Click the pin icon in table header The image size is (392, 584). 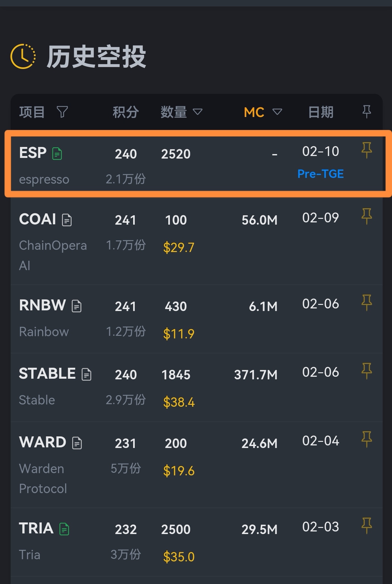(x=367, y=112)
